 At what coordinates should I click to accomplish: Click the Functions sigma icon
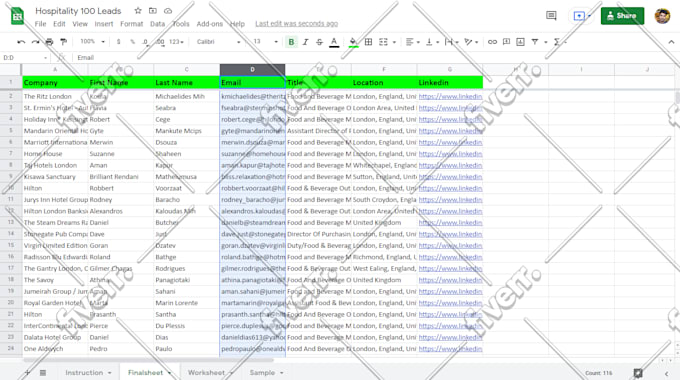pos(557,42)
